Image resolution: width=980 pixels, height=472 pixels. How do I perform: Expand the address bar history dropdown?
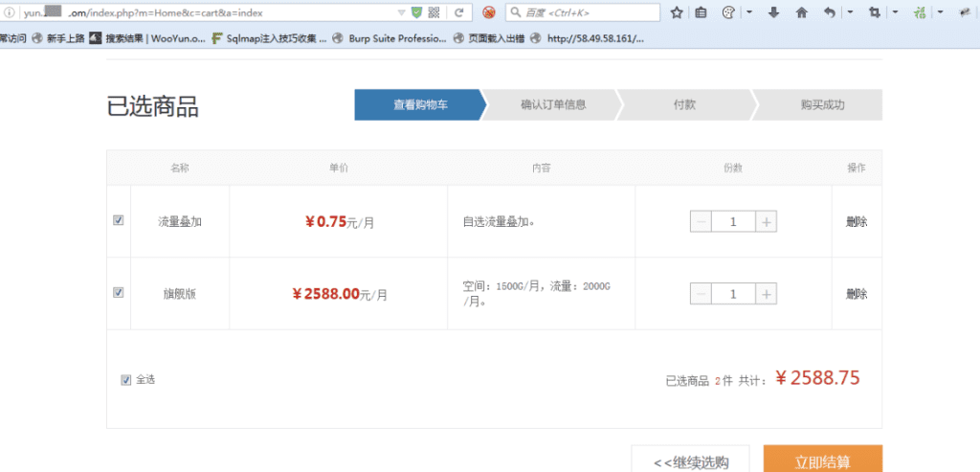click(x=401, y=13)
